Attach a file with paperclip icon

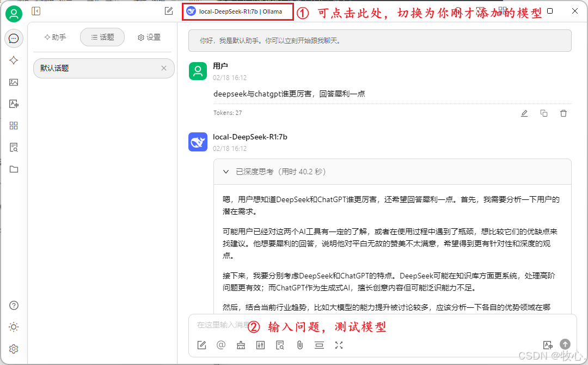point(299,345)
